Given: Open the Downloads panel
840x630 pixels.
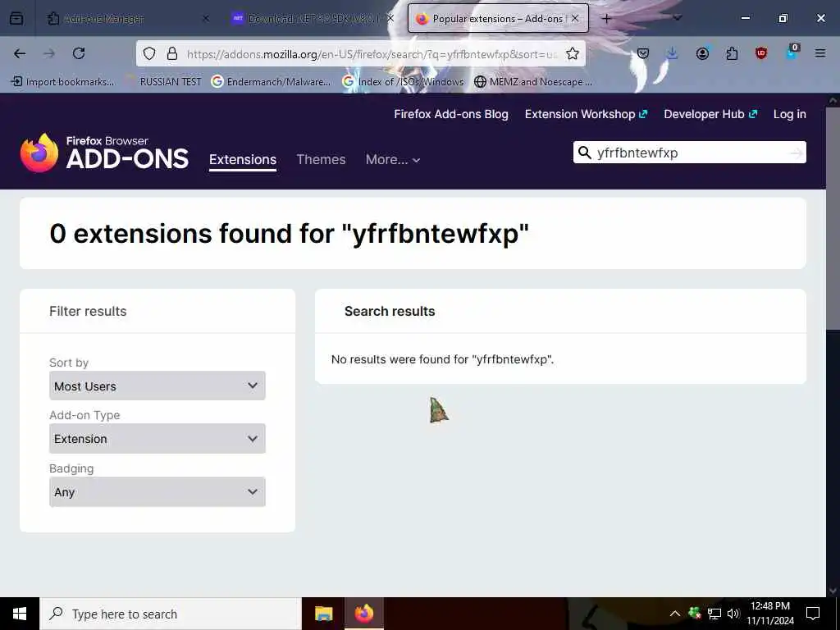Looking at the screenshot, I should tap(673, 53).
